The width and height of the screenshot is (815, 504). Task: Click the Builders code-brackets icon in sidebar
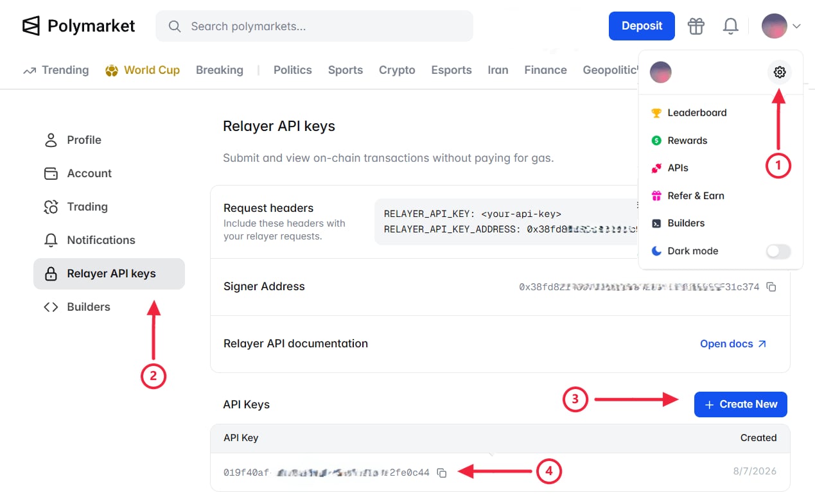[x=51, y=307]
